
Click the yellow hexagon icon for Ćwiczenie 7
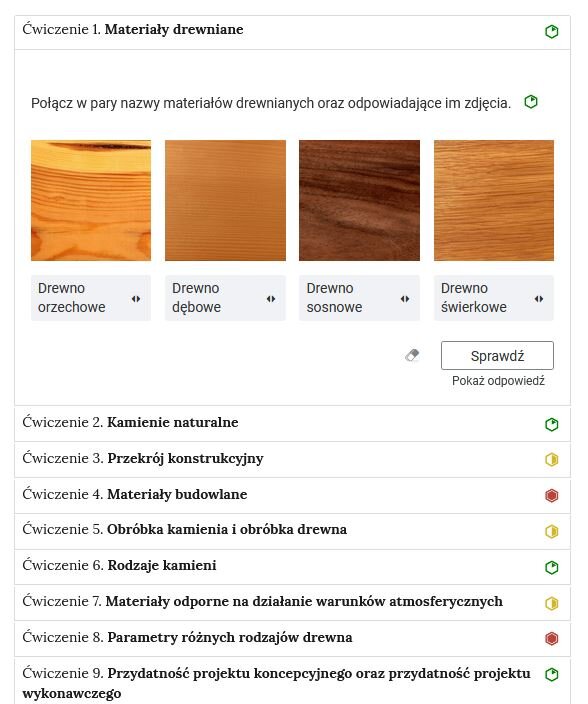tap(552, 603)
